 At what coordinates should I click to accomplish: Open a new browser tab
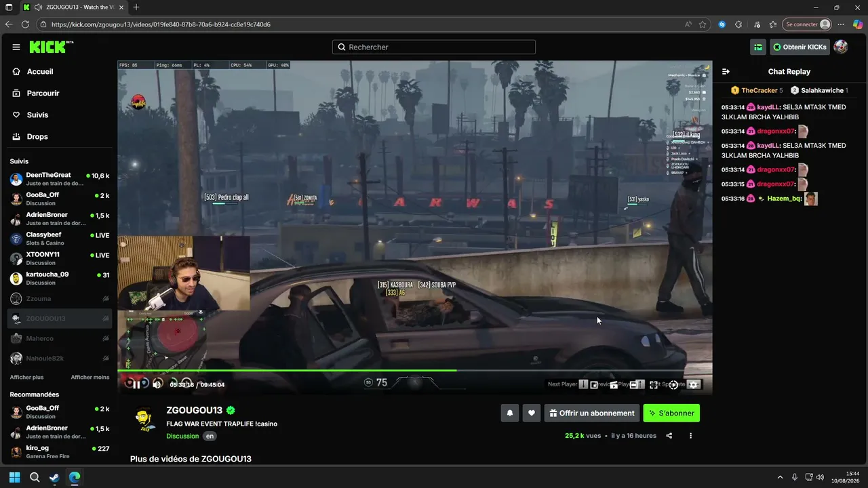(136, 7)
